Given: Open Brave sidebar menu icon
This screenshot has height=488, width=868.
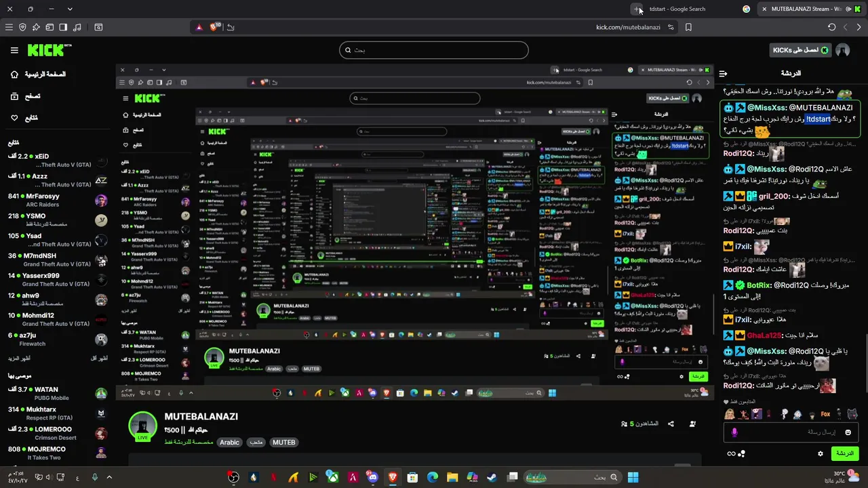Looking at the screenshot, I should (x=9, y=27).
